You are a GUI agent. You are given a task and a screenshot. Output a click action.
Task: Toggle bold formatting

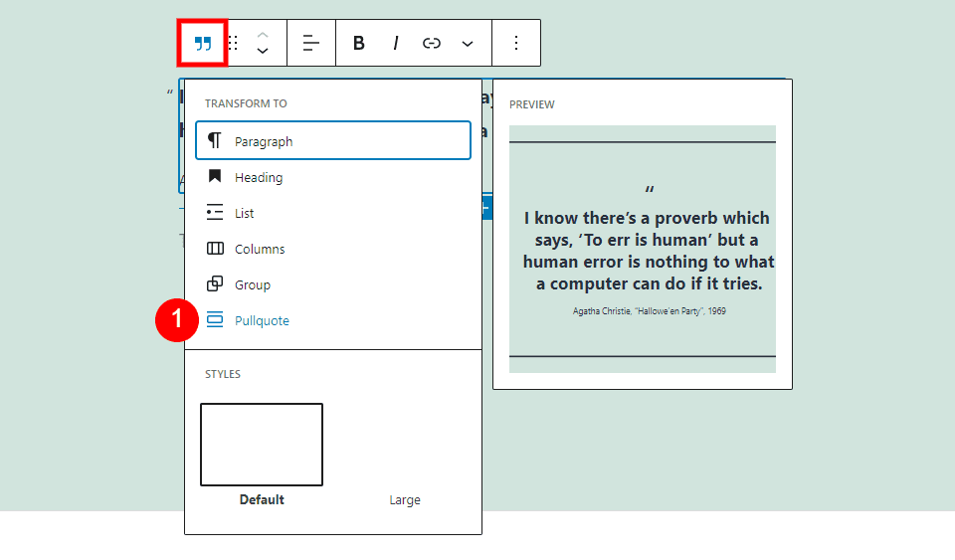(359, 43)
